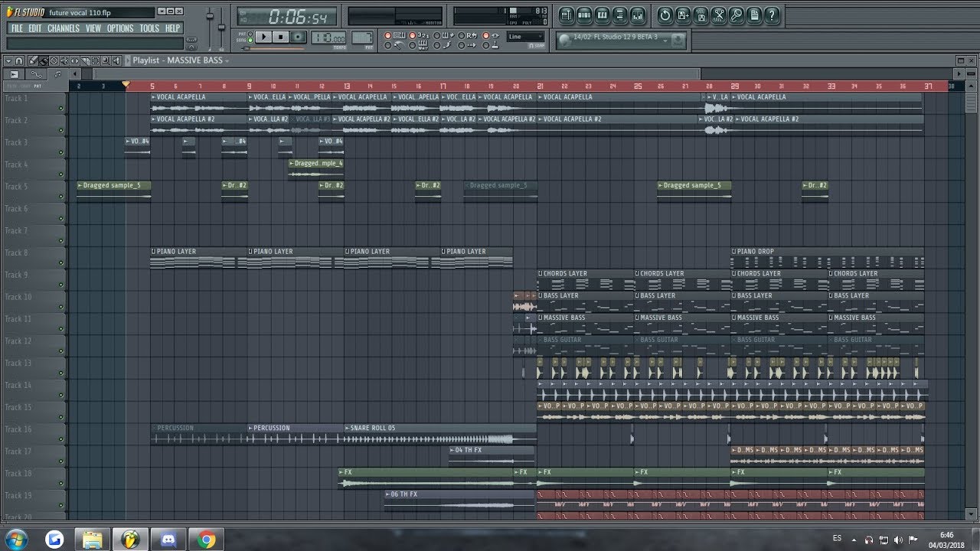Open the OPTIONS menu

120,28
